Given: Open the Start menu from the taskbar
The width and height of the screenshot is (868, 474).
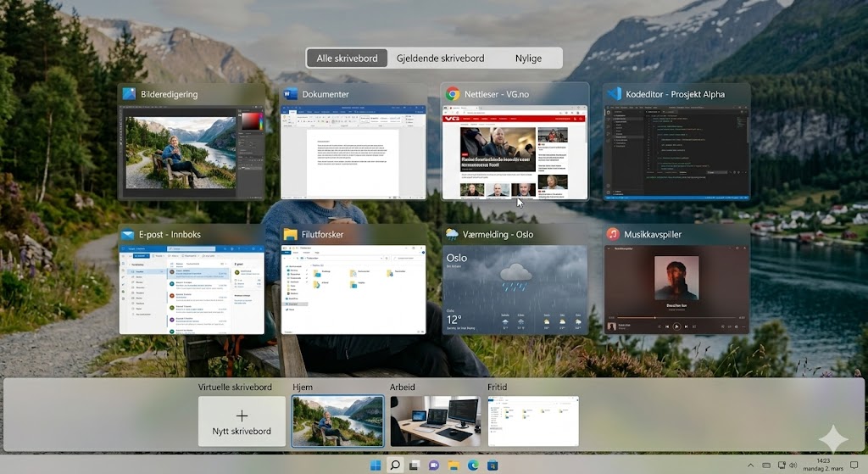Looking at the screenshot, I should pos(375,466).
